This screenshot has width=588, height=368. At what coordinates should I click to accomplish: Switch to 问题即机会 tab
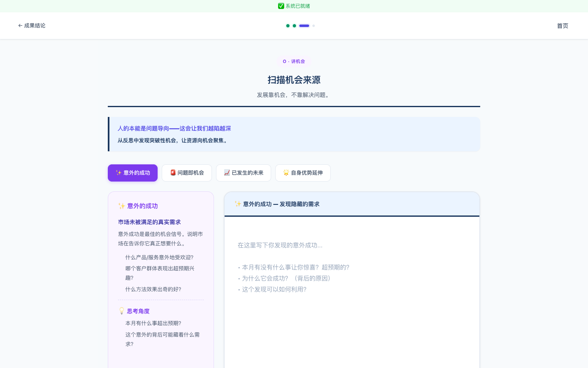point(187,173)
